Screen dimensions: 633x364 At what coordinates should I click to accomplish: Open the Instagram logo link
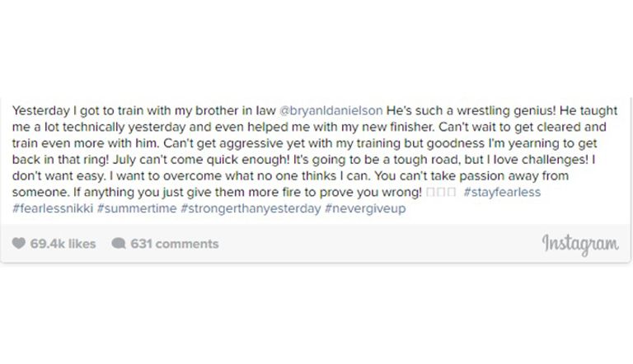tap(580, 244)
